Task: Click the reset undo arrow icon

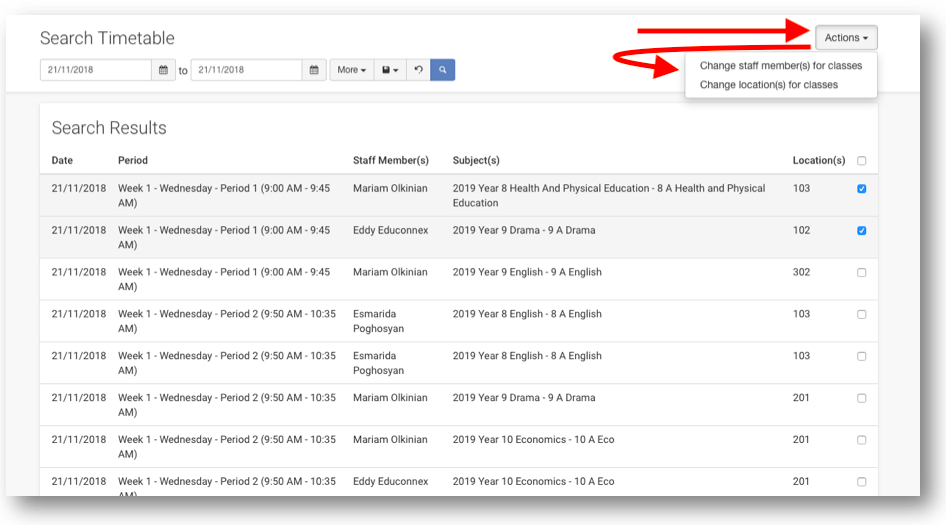Action: pos(418,70)
